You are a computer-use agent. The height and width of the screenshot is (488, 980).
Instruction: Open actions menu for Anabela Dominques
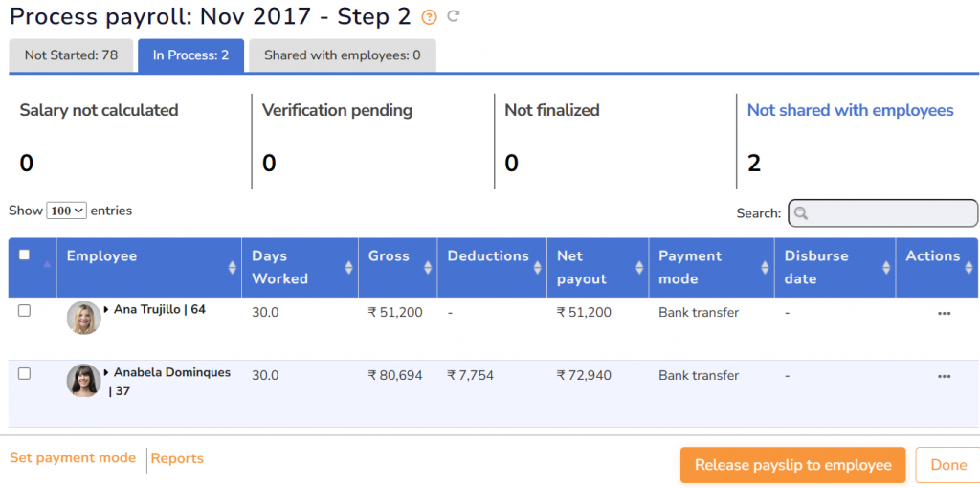[944, 376]
